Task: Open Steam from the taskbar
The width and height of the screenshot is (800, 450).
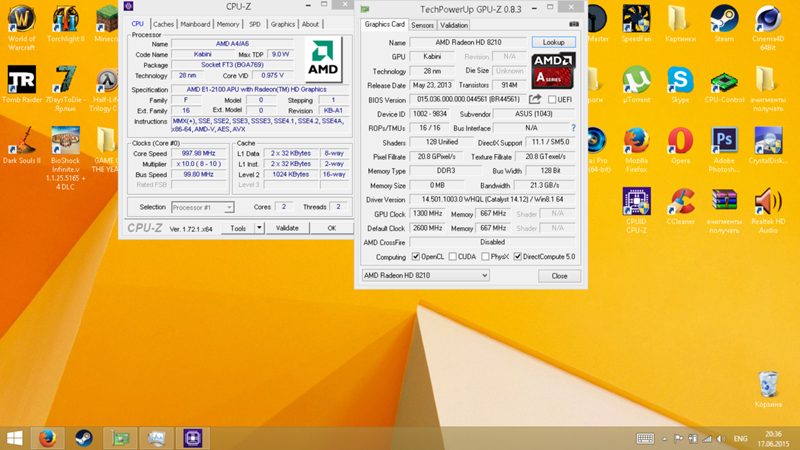Action: 84,438
